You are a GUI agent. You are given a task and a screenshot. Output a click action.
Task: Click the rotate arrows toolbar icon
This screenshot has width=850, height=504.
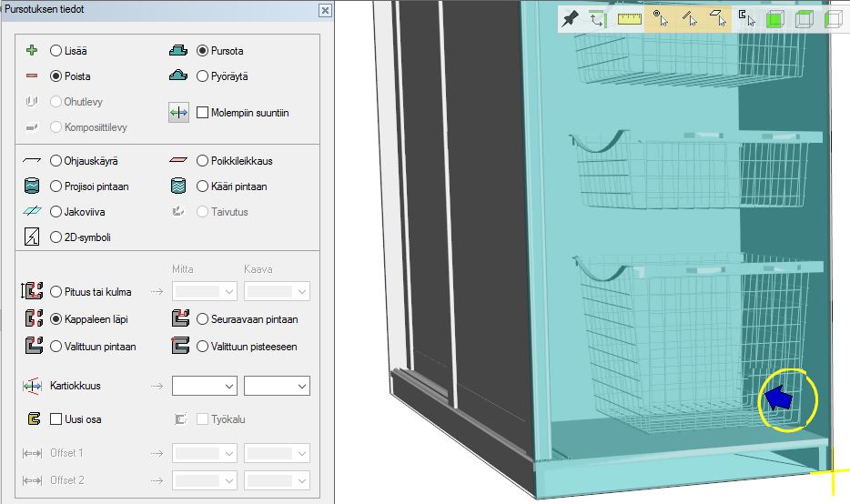click(597, 19)
